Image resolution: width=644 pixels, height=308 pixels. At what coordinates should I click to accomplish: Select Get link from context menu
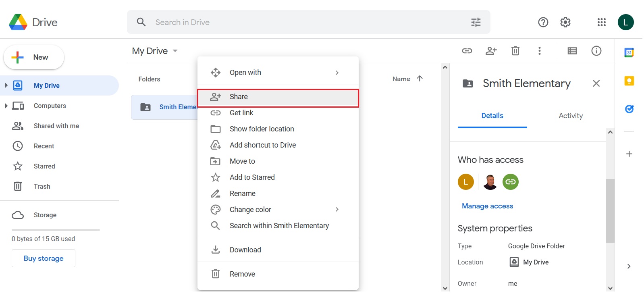click(278, 113)
